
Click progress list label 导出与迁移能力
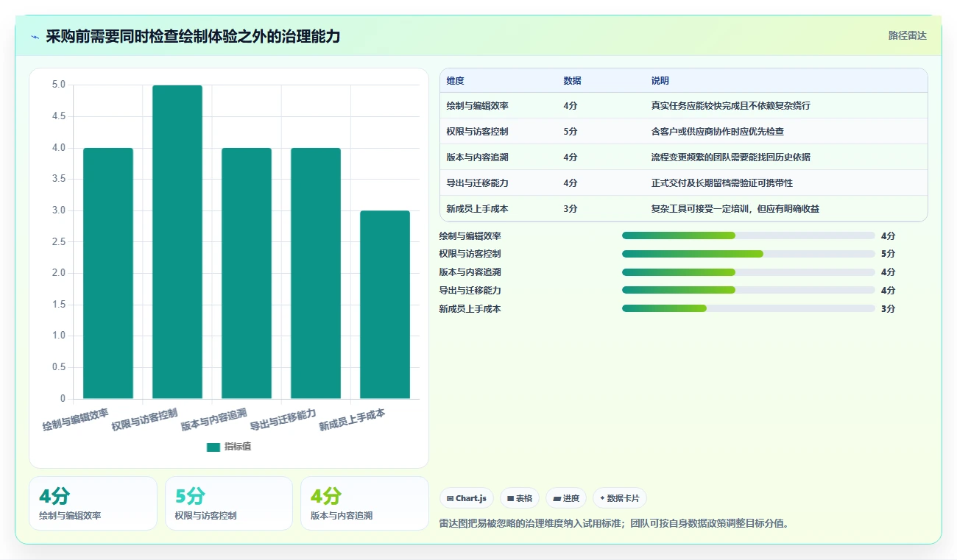470,290
